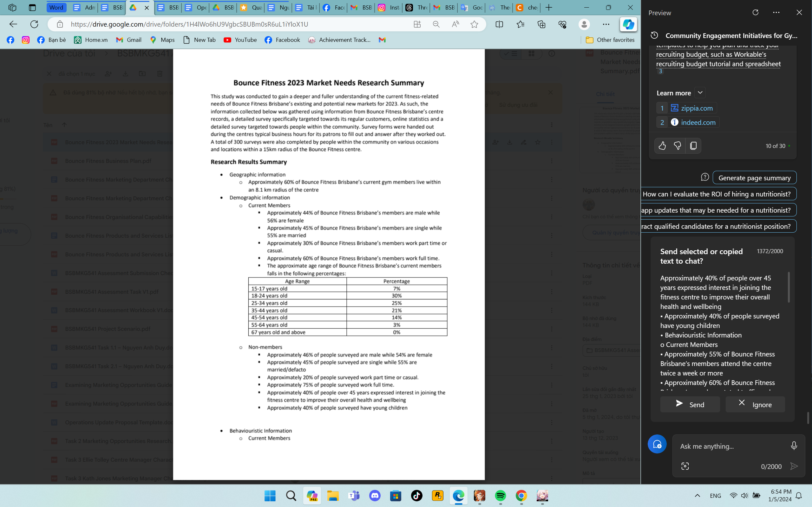
Task: Star the Bounce Fitness 2023 research file
Action: 538,142
